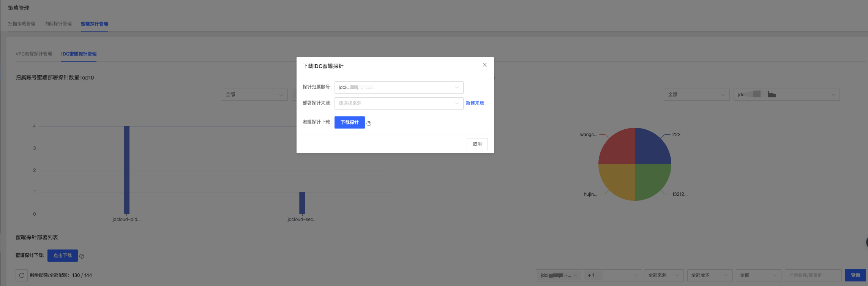Select the 蜜罐探针管理 tab
The width and height of the screenshot is (868, 286).
pos(95,24)
